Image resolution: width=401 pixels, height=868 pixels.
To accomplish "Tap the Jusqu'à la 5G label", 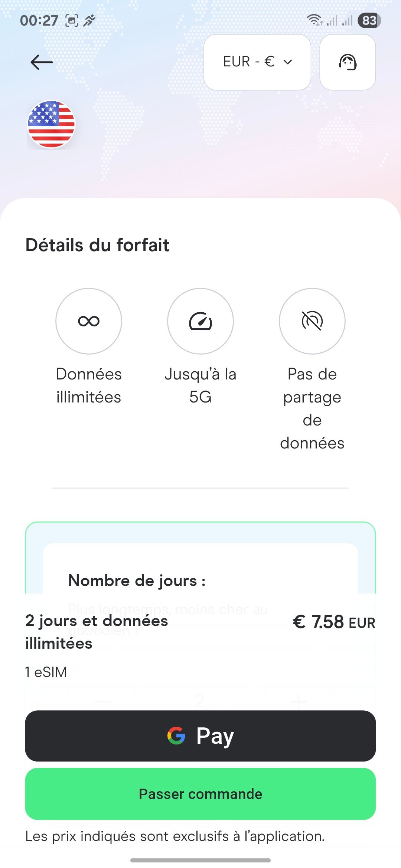I will pyautogui.click(x=200, y=385).
